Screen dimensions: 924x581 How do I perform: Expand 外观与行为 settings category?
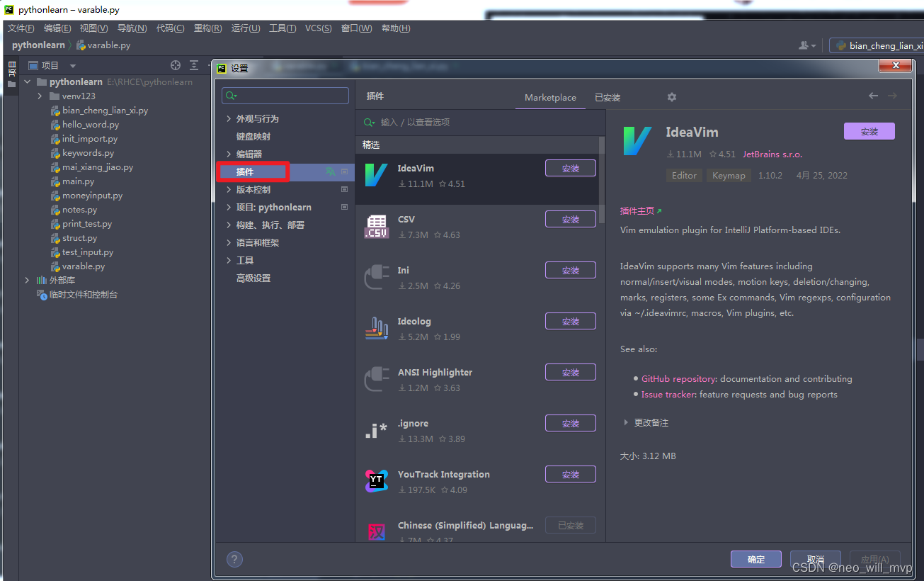click(x=229, y=118)
